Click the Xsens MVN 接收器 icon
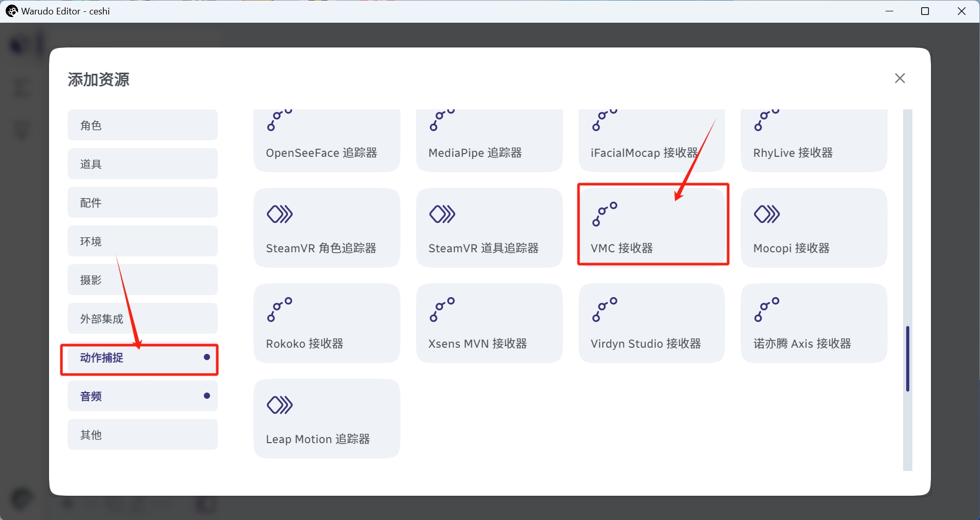The height and width of the screenshot is (520, 980). coord(442,310)
